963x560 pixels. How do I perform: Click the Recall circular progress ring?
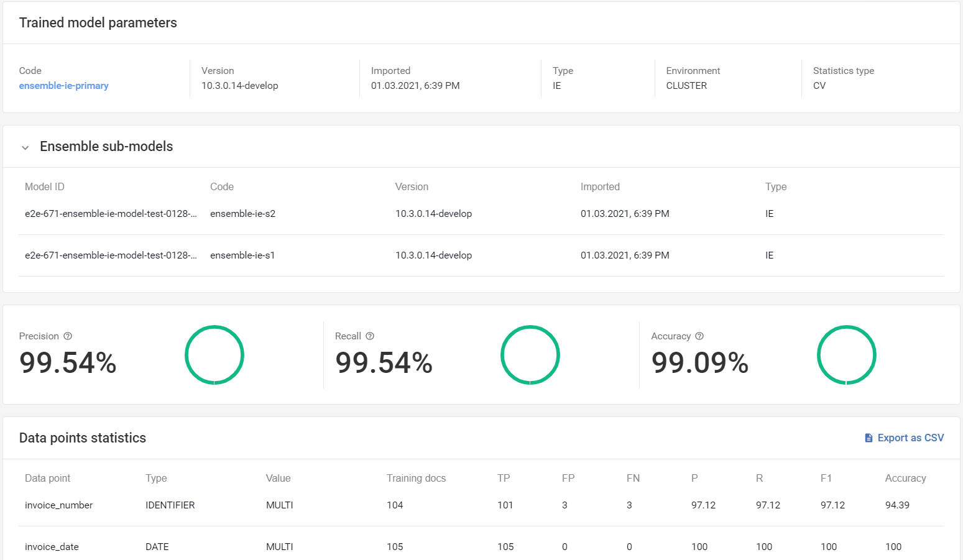[530, 355]
